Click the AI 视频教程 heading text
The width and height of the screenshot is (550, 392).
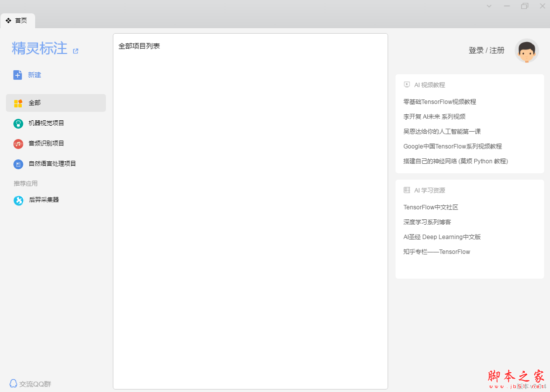coord(429,85)
